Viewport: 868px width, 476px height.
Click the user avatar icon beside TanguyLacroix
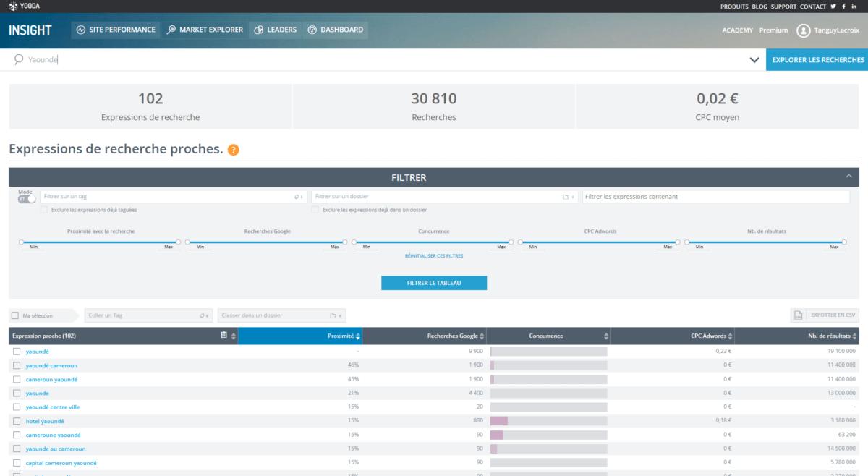tap(803, 30)
